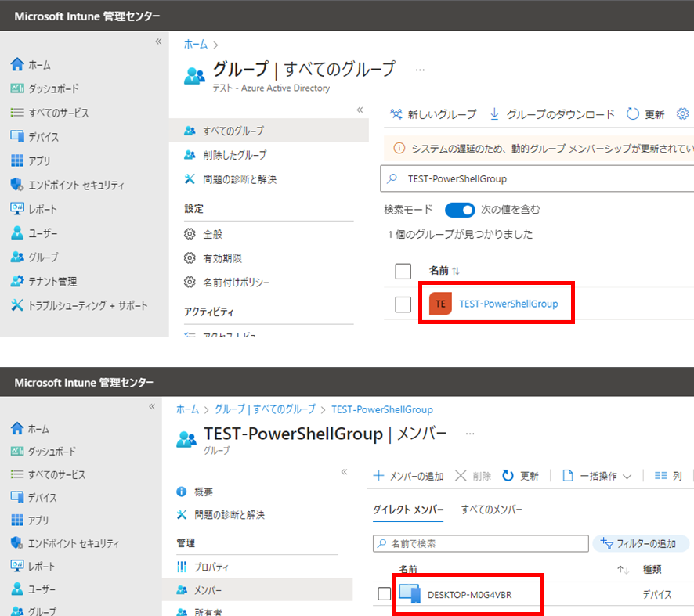Viewport: 694px width, 616px height.
Task: Open ホーム in the メンバー screen sidebar
Action: (x=31, y=428)
